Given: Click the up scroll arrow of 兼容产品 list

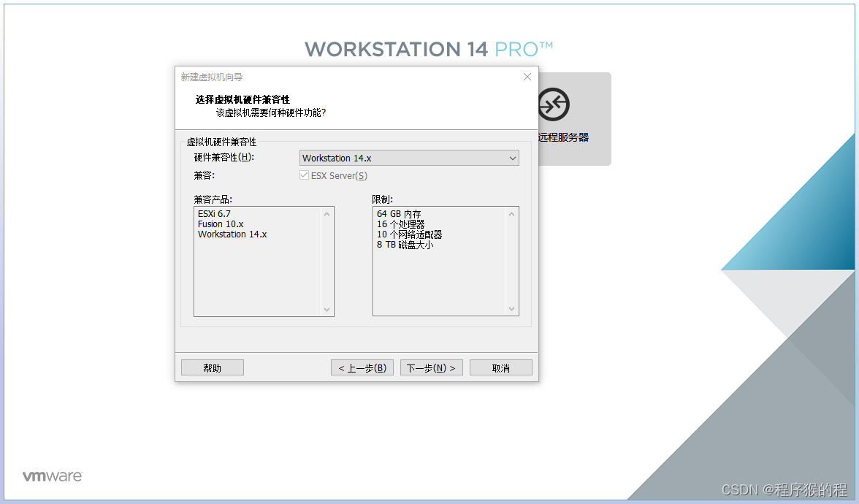Looking at the screenshot, I should click(x=327, y=212).
